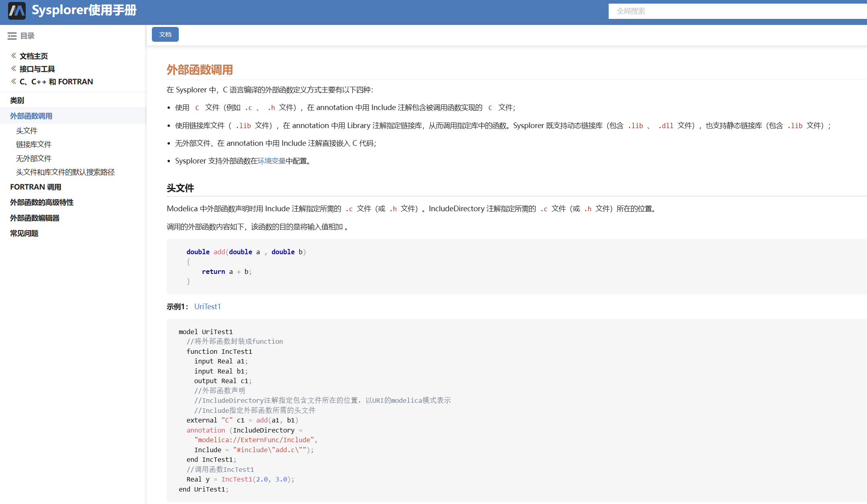
Task: Click 'external "C" c1 = add(a1, b1)' line
Action: [242, 420]
